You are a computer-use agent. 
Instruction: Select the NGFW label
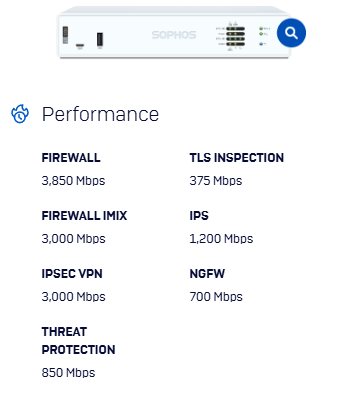coord(207,274)
